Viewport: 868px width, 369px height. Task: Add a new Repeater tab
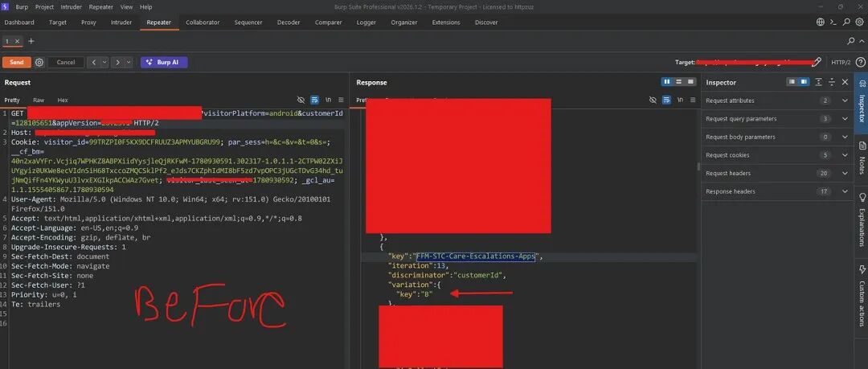(31, 41)
